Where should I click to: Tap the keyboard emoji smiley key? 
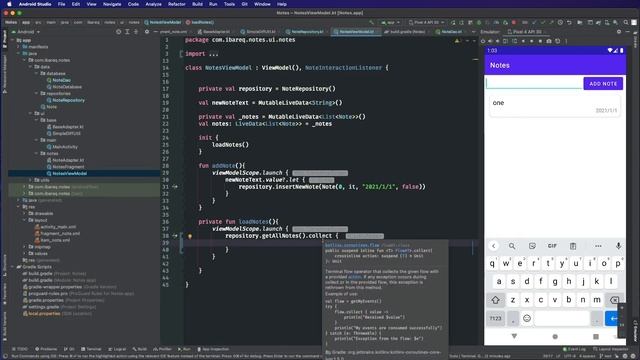[527, 318]
